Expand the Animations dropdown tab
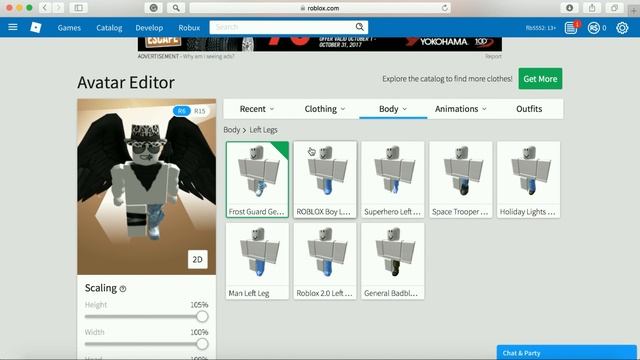This screenshot has width=640, height=360. coord(460,109)
